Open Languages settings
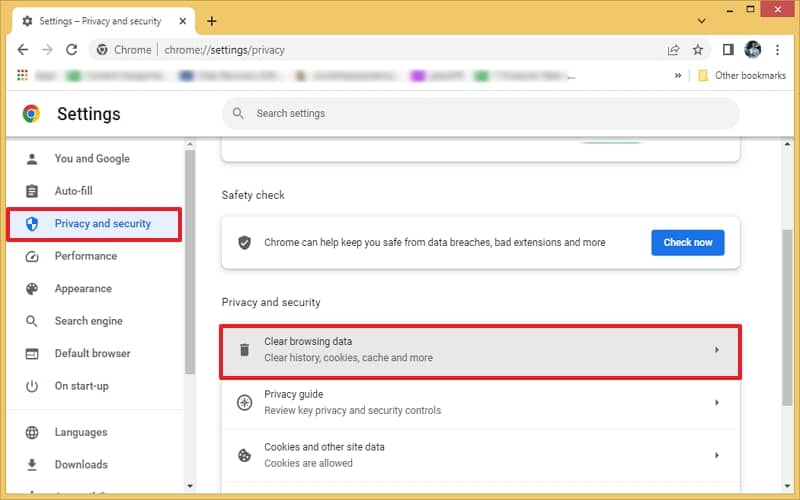Viewport: 800px width, 500px height. point(95,433)
